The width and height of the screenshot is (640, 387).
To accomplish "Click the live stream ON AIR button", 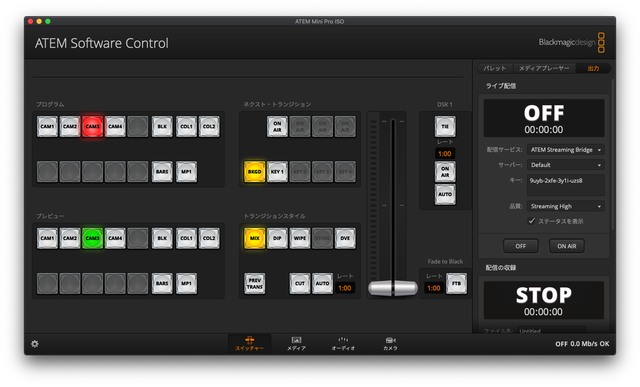I will click(x=567, y=246).
